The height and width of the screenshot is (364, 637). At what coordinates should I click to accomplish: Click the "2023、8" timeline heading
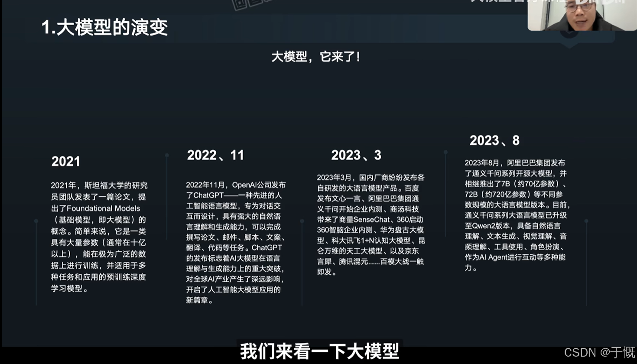[494, 140]
